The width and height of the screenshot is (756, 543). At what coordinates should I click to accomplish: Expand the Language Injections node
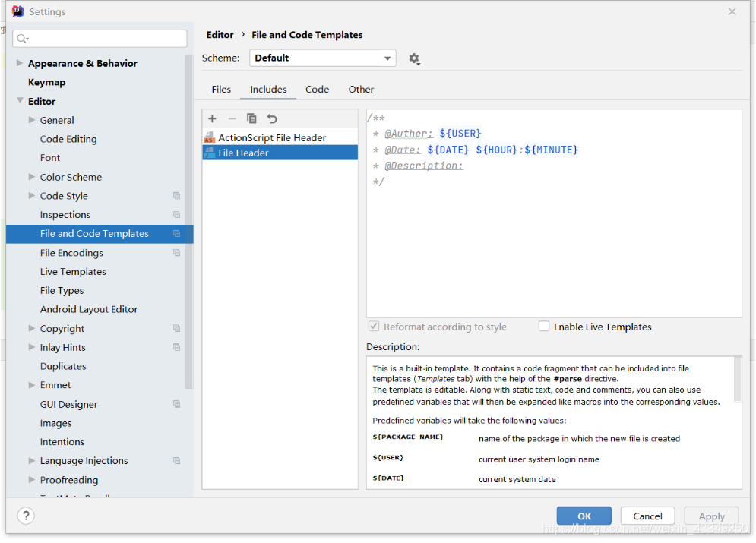(x=32, y=461)
